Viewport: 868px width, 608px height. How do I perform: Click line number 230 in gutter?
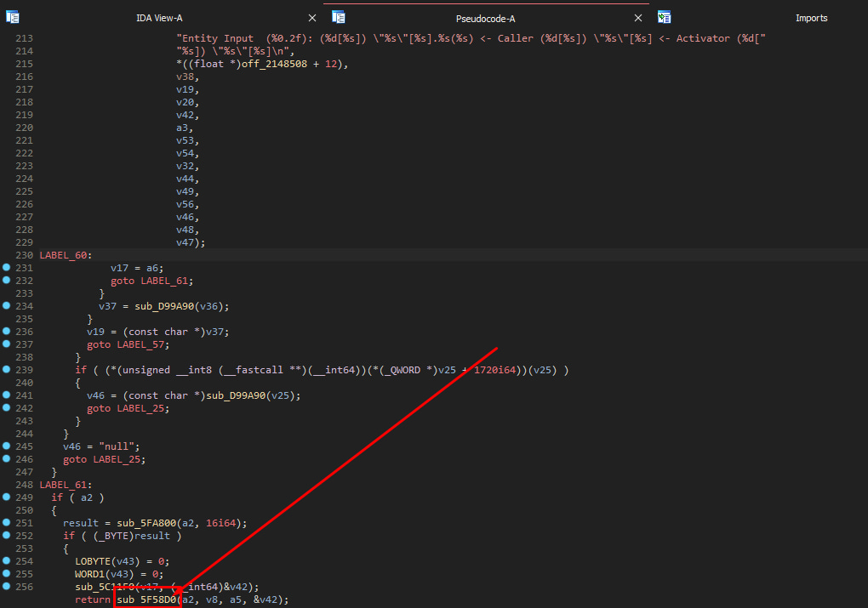click(25, 255)
